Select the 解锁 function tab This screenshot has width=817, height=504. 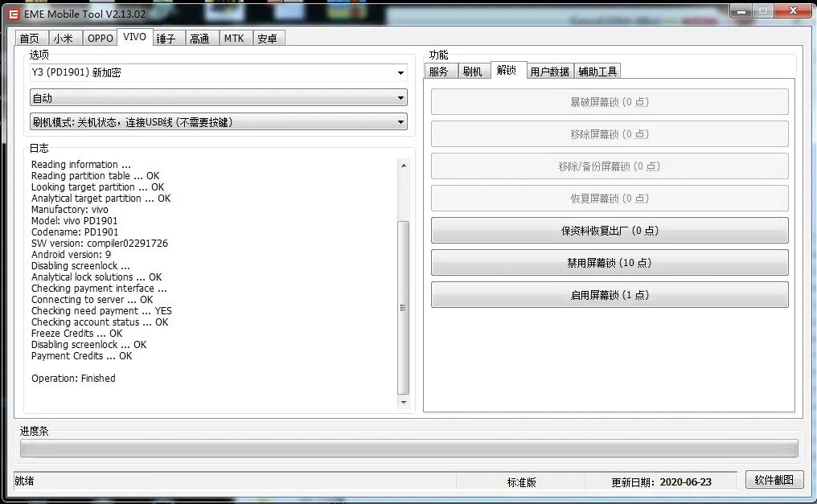click(x=508, y=70)
